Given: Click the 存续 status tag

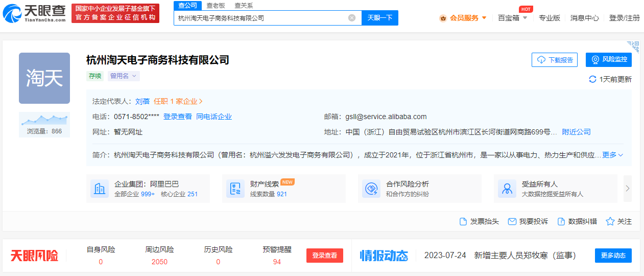Looking at the screenshot, I should pyautogui.click(x=95, y=76).
